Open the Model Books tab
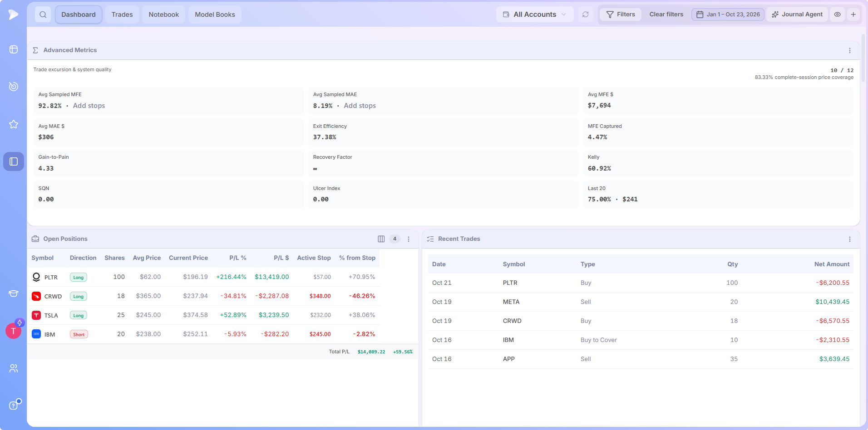 coord(215,15)
